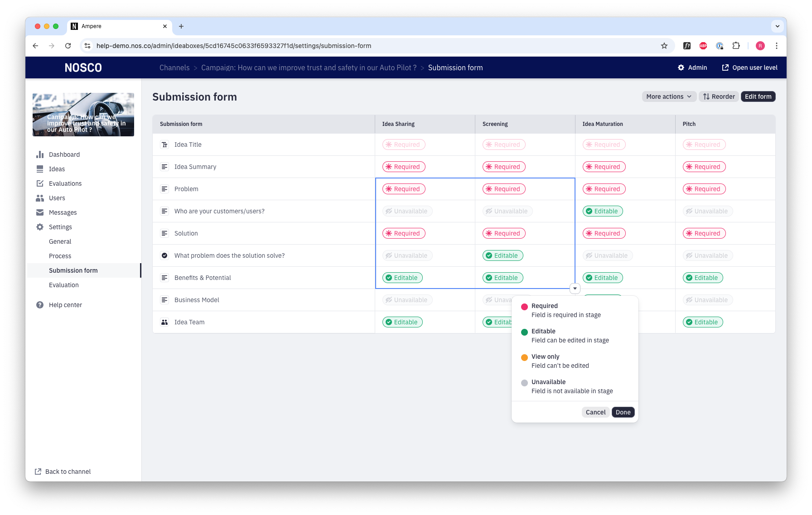Open a new browser tab
Viewport: 812px width, 515px height.
181,26
